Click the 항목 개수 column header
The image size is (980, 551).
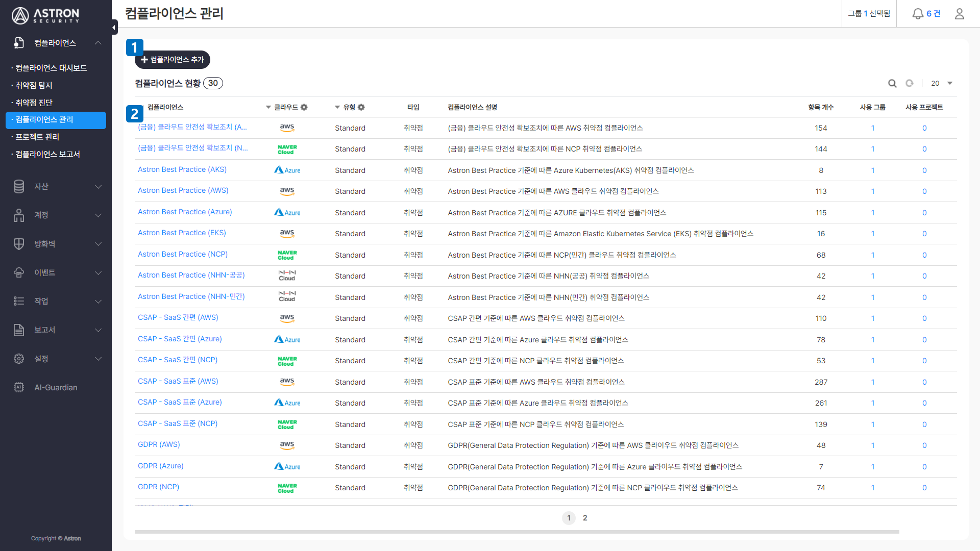pyautogui.click(x=821, y=107)
